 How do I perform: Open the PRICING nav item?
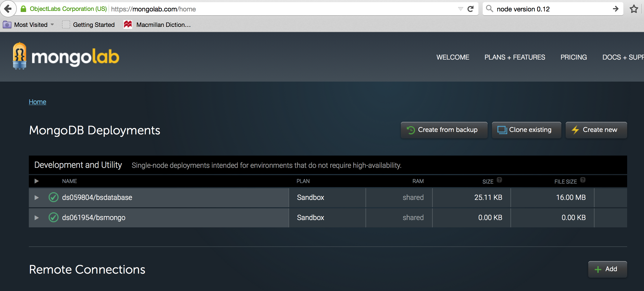tap(574, 57)
